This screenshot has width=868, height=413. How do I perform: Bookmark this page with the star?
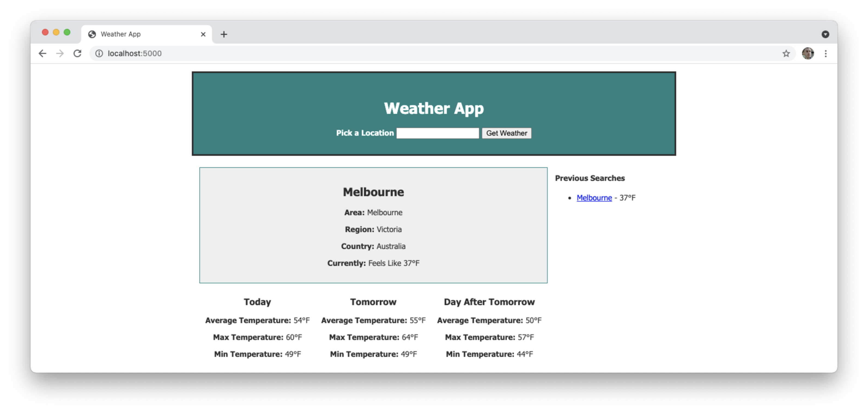786,54
